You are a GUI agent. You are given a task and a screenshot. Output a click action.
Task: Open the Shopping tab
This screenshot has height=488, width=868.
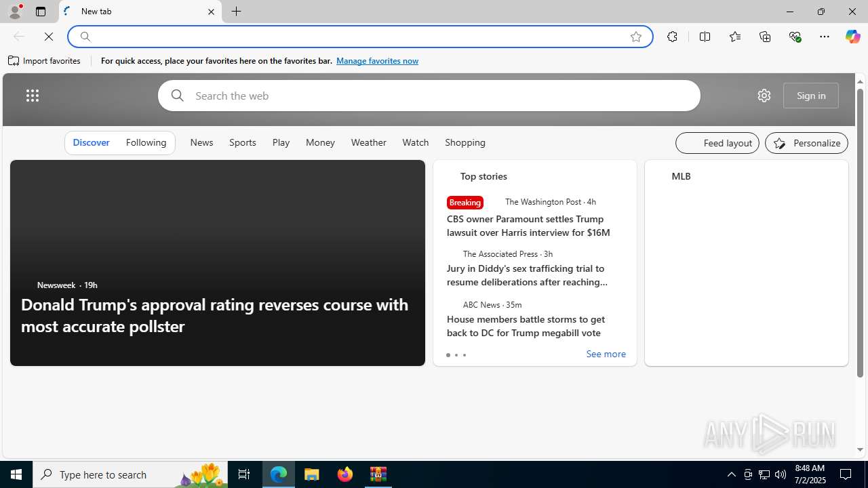(x=465, y=142)
